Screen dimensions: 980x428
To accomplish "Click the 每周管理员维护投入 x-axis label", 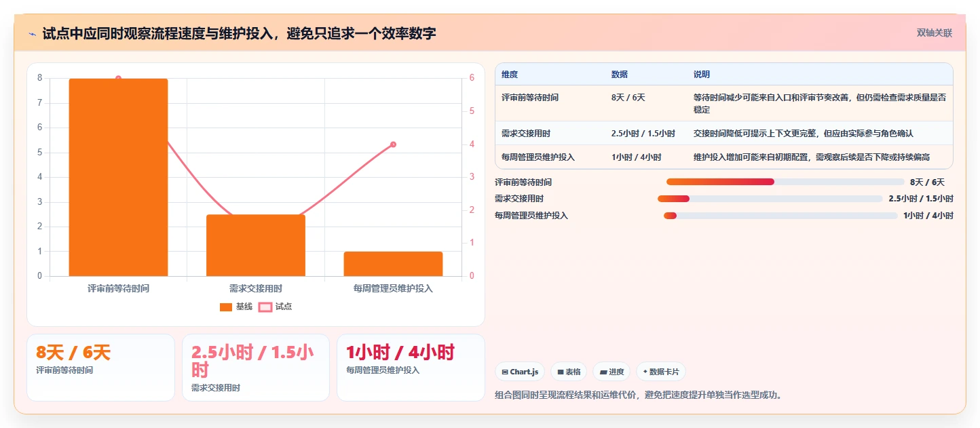I will tap(393, 288).
